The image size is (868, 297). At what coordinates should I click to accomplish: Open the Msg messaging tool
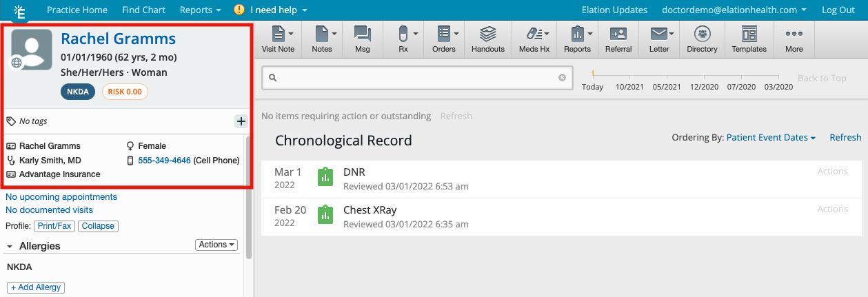[x=362, y=39]
